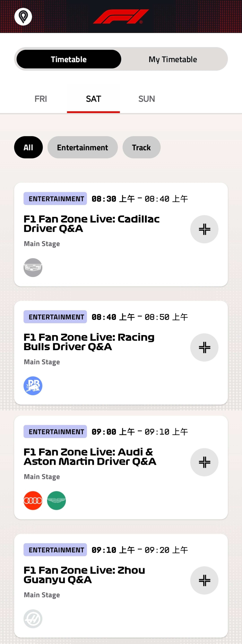Click the Haas team logo
This screenshot has width=242, height=644.
[33, 619]
